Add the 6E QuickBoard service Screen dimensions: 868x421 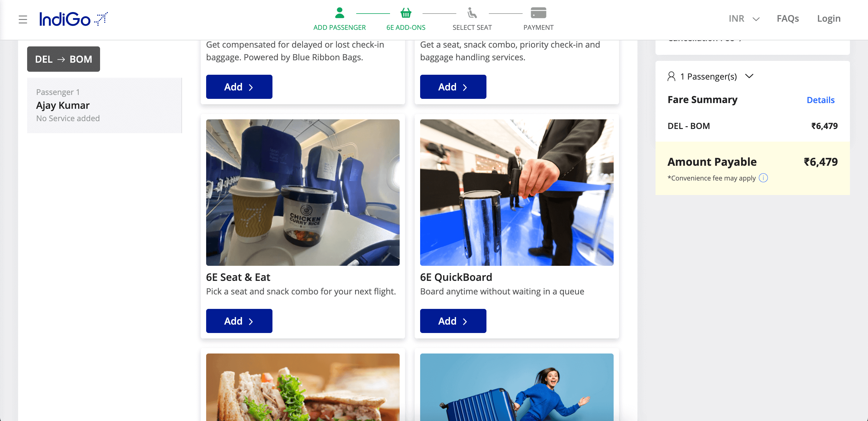tap(453, 321)
